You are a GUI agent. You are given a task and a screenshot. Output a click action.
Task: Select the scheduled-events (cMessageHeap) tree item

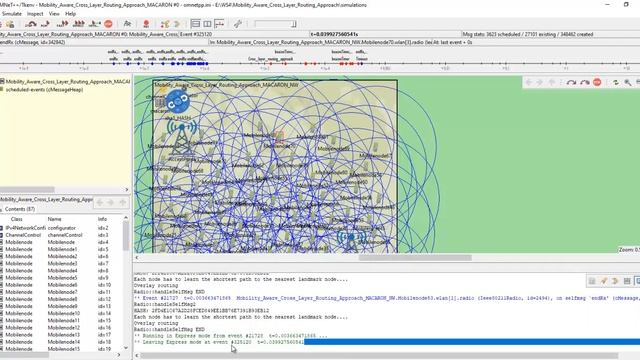[44, 89]
